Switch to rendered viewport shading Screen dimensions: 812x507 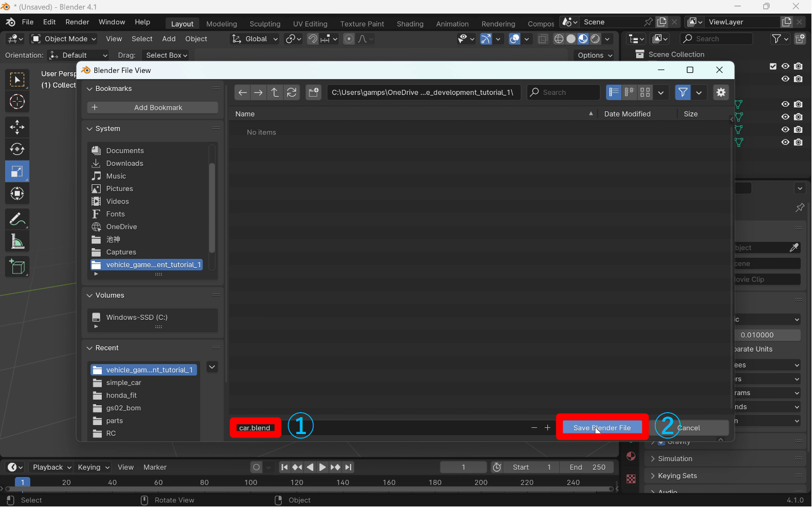pos(595,39)
